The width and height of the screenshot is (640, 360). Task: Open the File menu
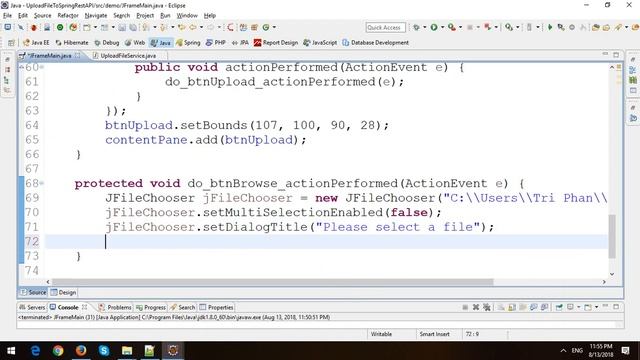(x=7, y=16)
